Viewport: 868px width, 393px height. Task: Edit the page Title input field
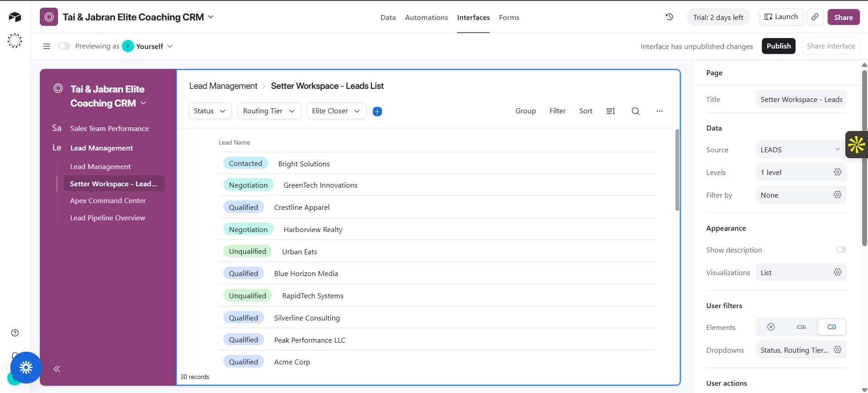tap(800, 100)
